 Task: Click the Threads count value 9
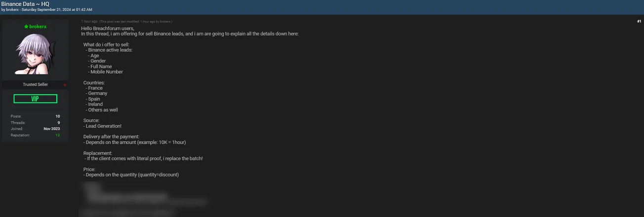point(59,123)
